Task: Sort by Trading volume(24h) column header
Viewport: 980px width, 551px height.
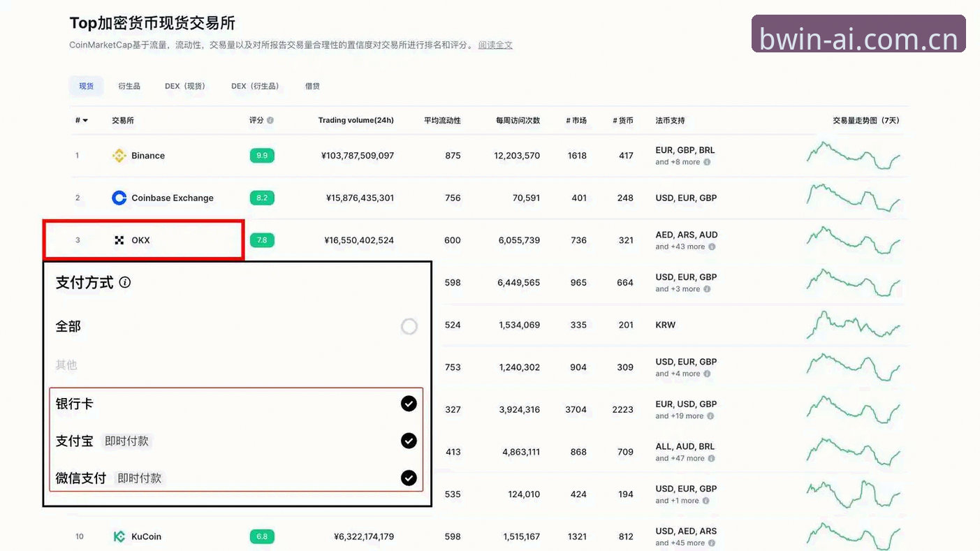Action: (x=356, y=120)
